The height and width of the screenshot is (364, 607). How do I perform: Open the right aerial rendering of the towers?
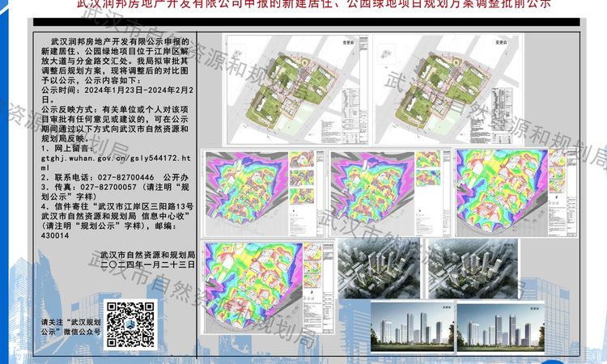coord(473,269)
